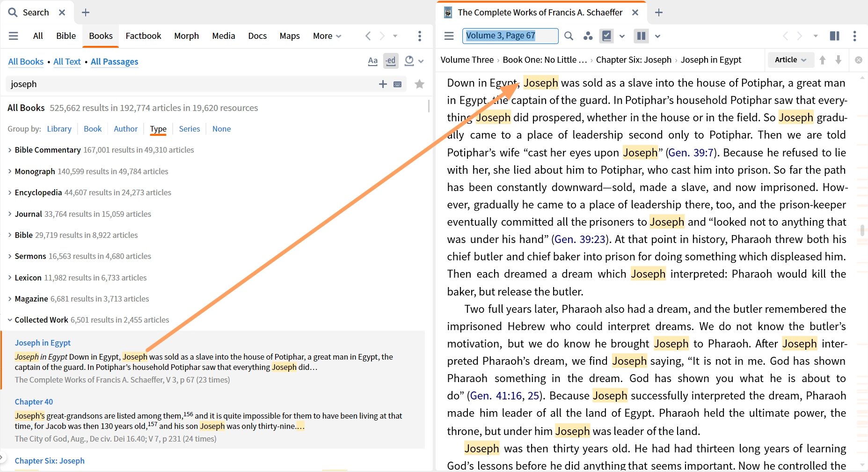This screenshot has height=472, width=868.
Task: Open the Chapter Six: Joseph result
Action: [50, 461]
